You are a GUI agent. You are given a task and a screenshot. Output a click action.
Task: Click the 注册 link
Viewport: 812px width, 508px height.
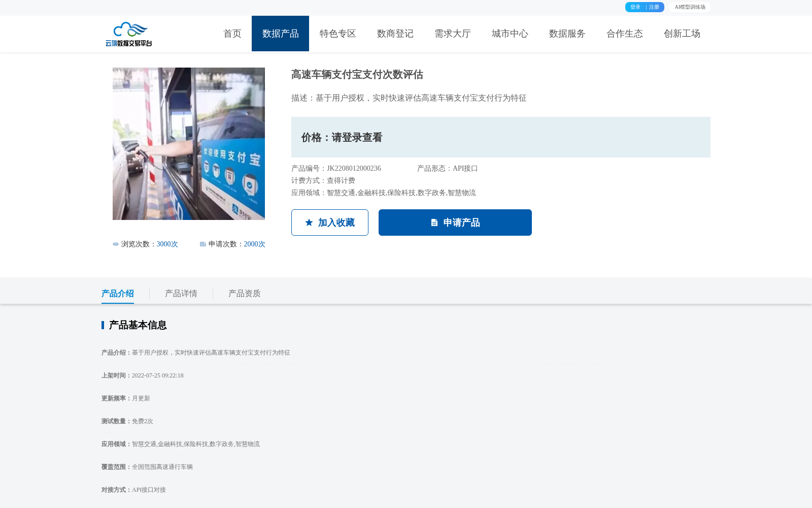pos(654,7)
